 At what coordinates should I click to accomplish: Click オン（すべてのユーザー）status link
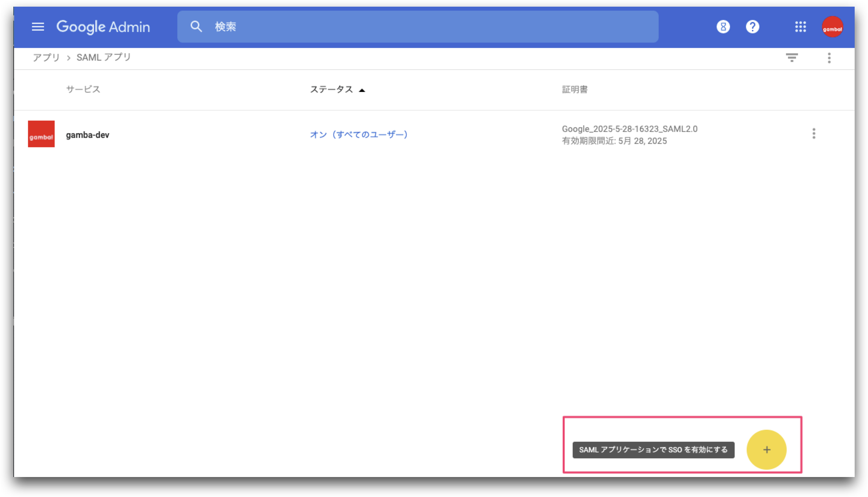point(359,135)
